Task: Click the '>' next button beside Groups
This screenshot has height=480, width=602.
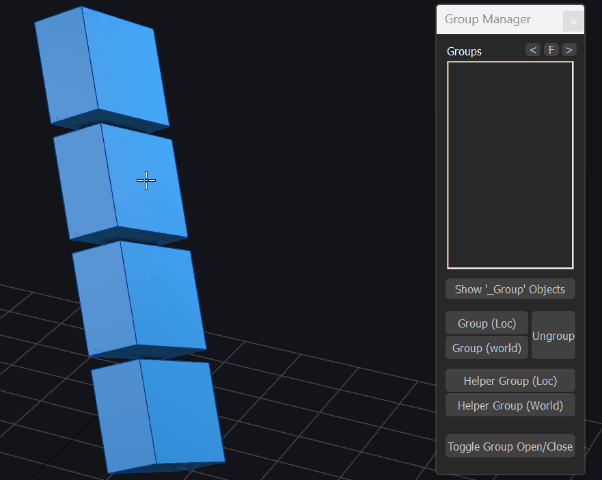Action: (x=569, y=50)
